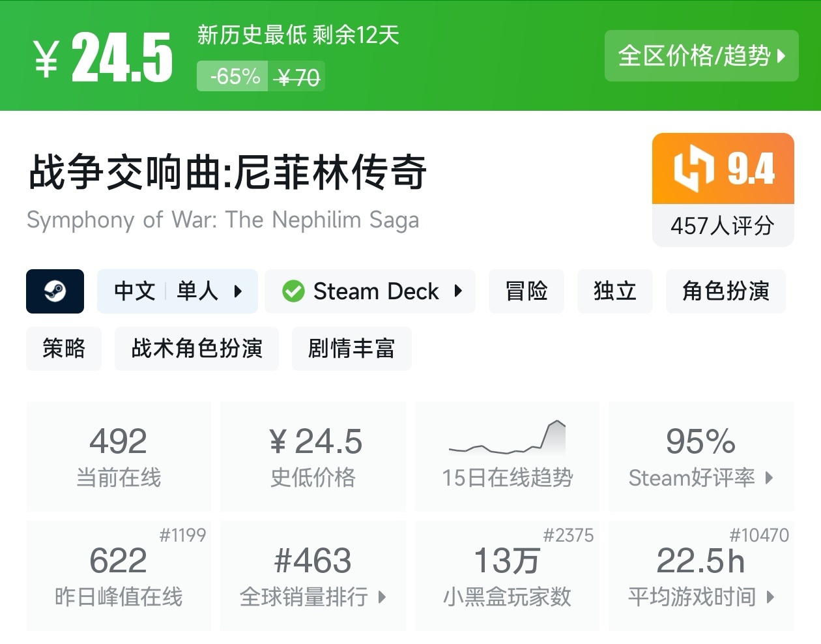Click the 457人评分 rating count
821x644 pixels.
[723, 226]
